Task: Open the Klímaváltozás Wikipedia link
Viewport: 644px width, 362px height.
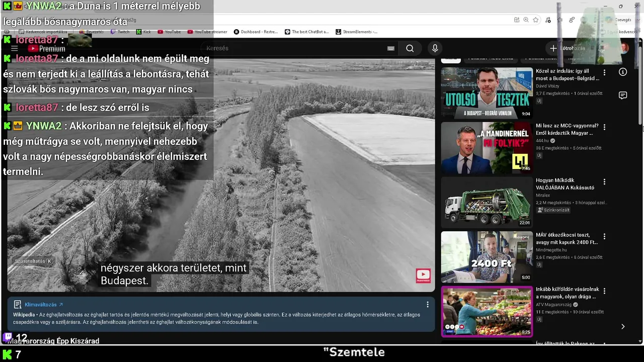Action: click(x=44, y=305)
